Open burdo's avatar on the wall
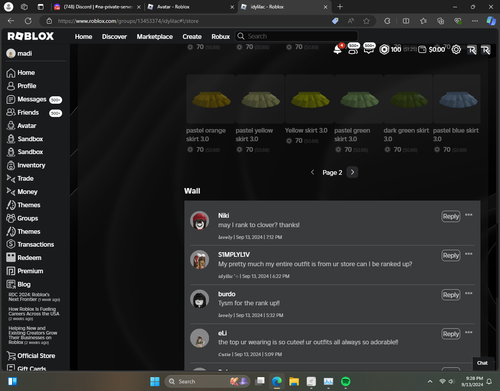This screenshot has width=500, height=391. coord(199,299)
